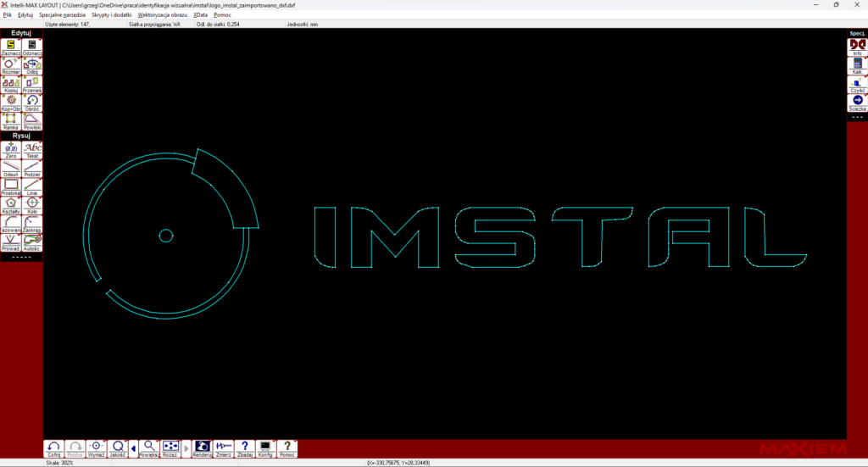The image size is (868, 467).
Task: Click the Jednostki: mm status text
Action: 303,25
